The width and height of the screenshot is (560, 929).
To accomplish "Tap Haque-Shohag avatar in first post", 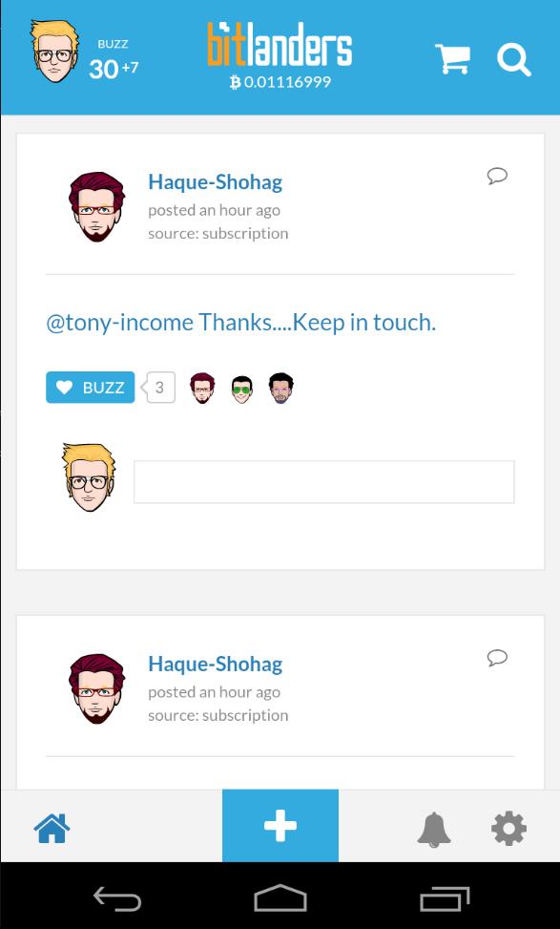I will (96, 207).
